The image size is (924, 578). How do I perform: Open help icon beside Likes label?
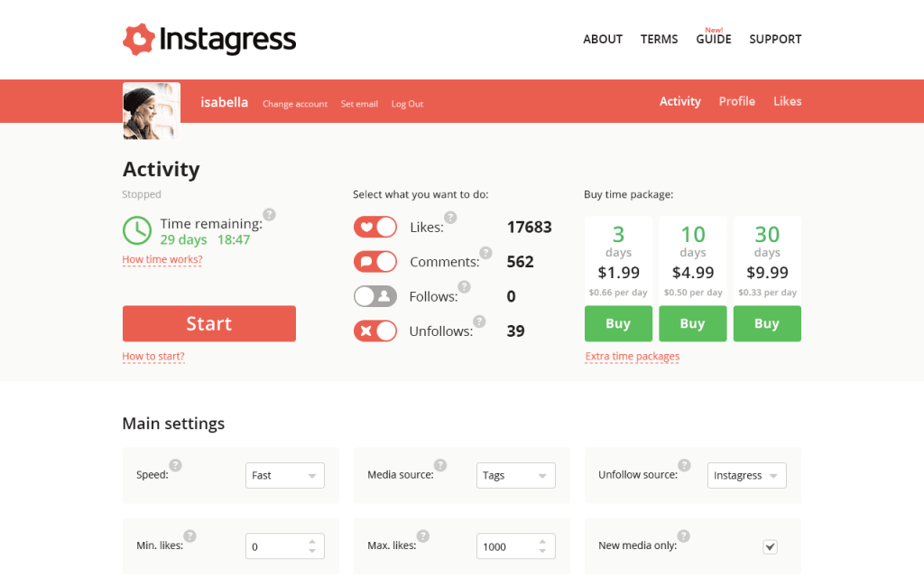[x=450, y=217]
